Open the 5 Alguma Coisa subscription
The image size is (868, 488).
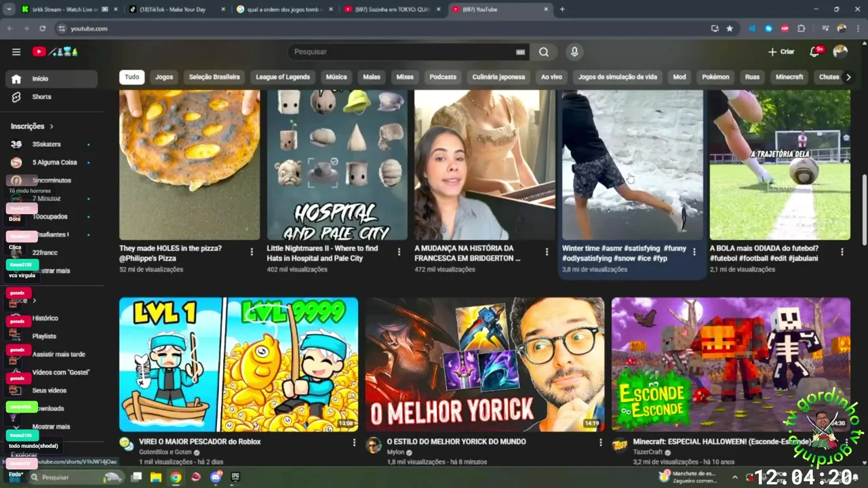click(52, 163)
